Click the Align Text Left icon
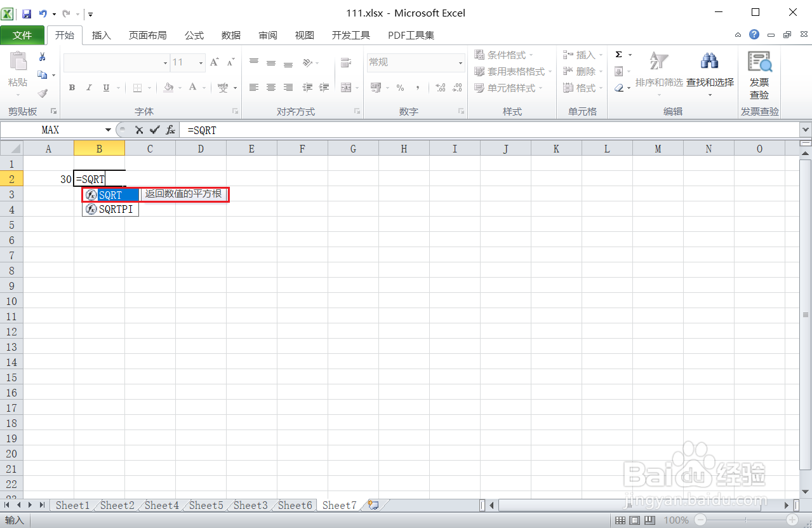 (254, 88)
